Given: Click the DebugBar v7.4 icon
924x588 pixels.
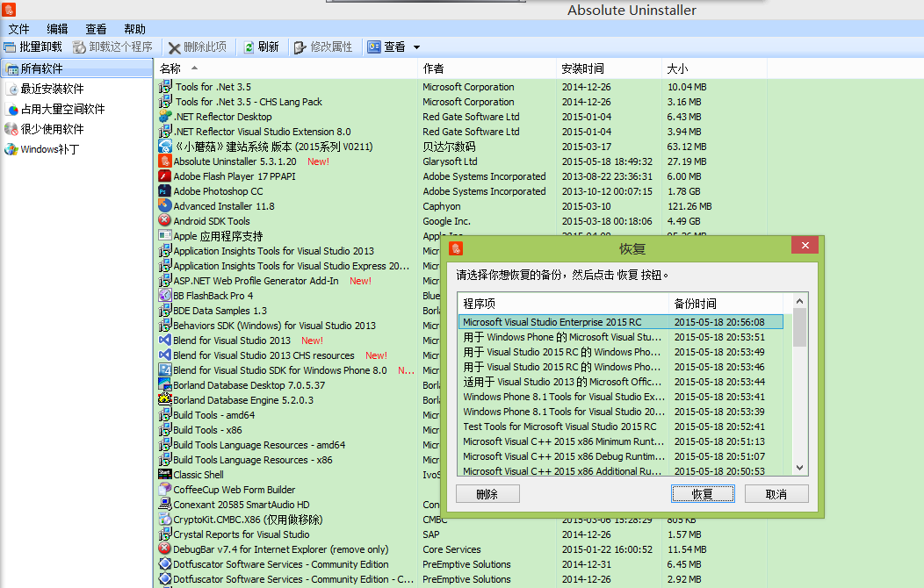Looking at the screenshot, I should tap(165, 549).
